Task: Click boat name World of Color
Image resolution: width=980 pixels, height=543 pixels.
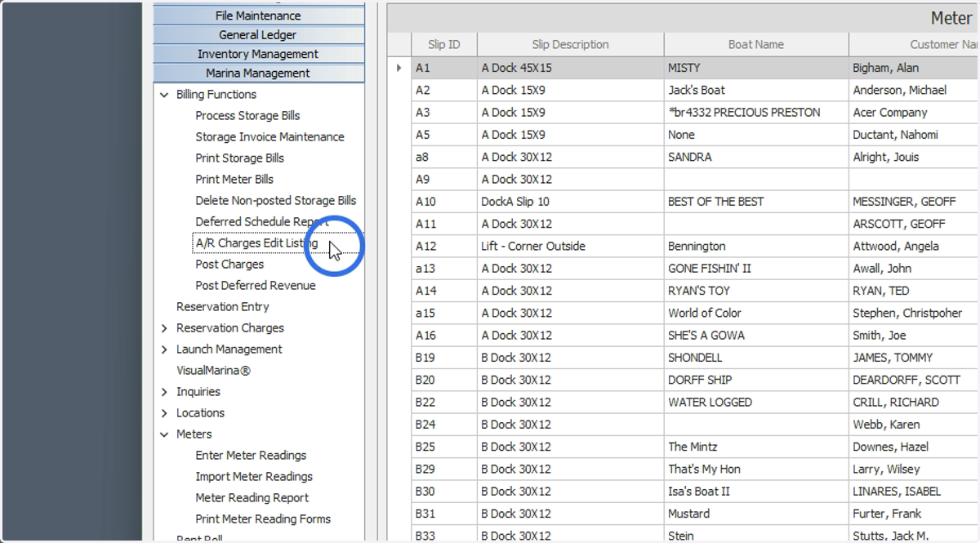Action: [x=704, y=313]
